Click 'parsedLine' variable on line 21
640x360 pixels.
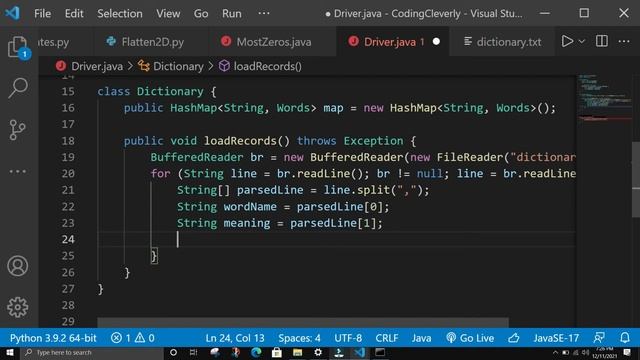(x=270, y=190)
